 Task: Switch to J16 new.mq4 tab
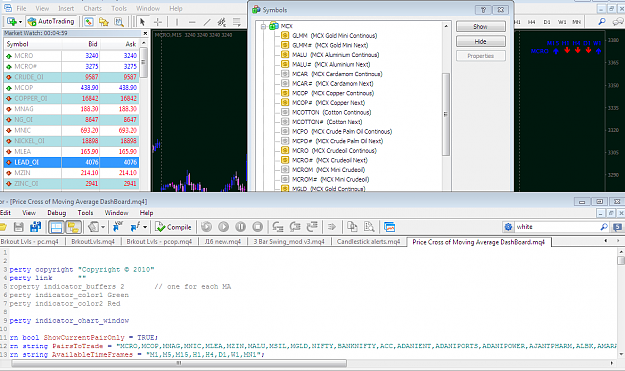[223, 242]
